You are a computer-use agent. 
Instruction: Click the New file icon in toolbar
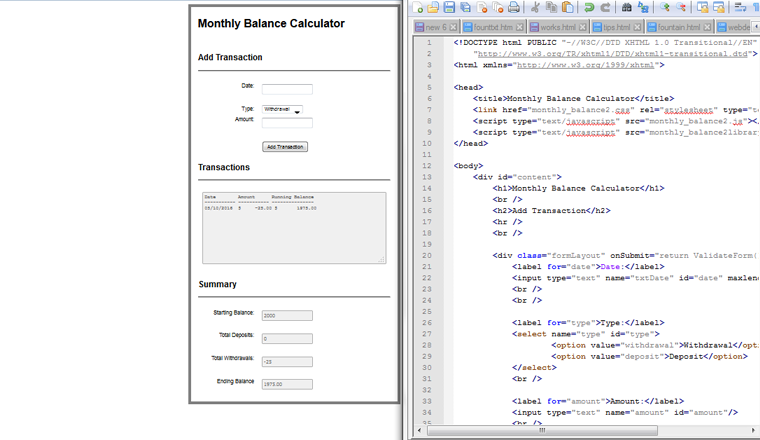419,8
